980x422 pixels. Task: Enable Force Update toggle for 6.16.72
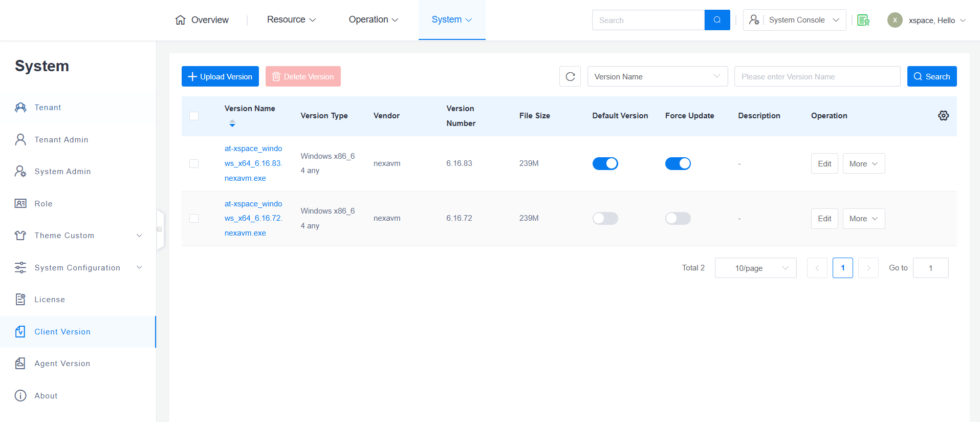[678, 219]
